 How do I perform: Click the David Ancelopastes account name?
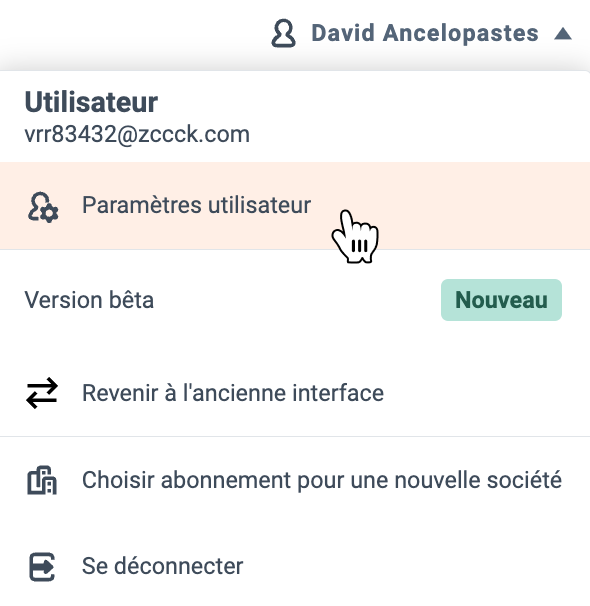[x=425, y=33]
